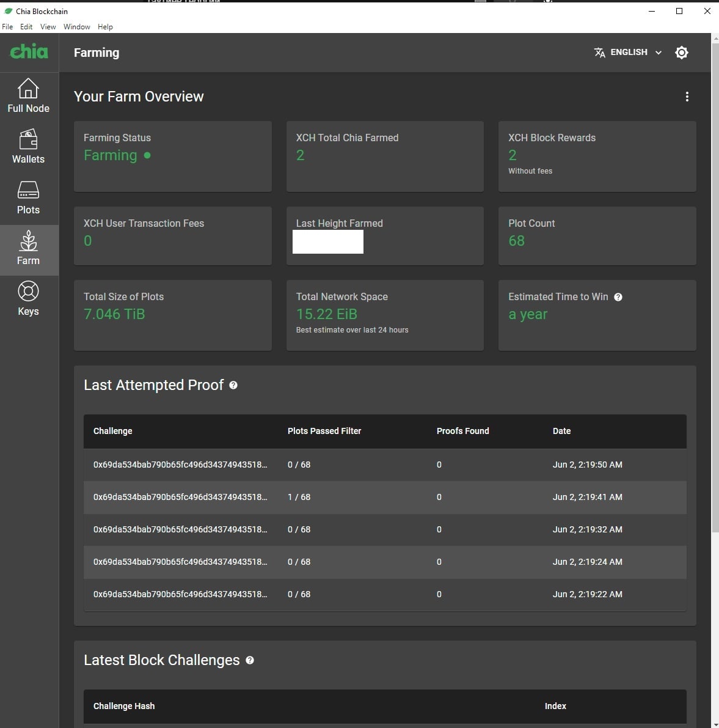Click challenge hash dated 2:19:41 AM
The height and width of the screenshot is (728, 719).
coord(180,497)
